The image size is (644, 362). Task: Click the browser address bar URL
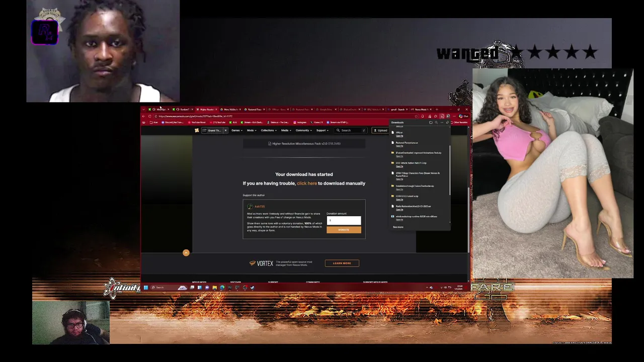tap(196, 116)
